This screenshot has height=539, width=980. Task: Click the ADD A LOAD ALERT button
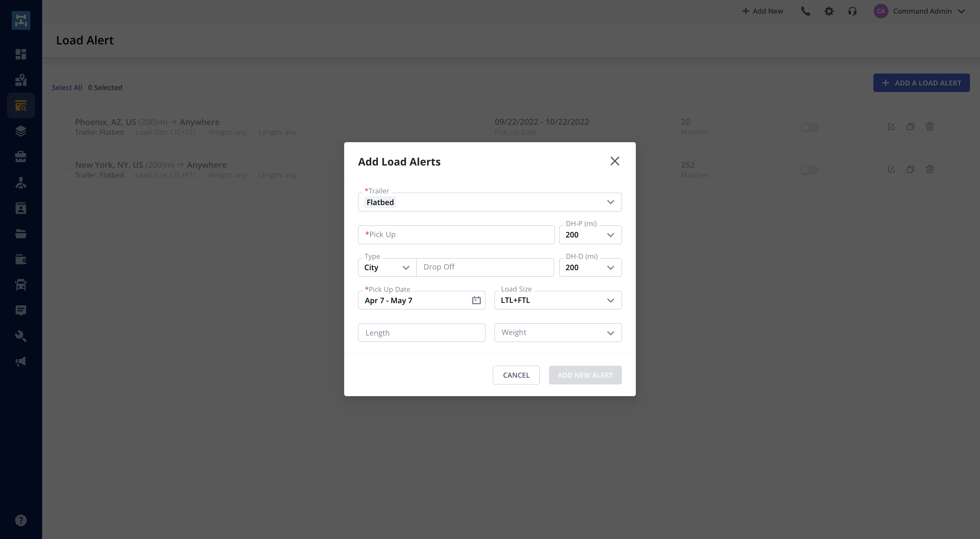tap(921, 83)
